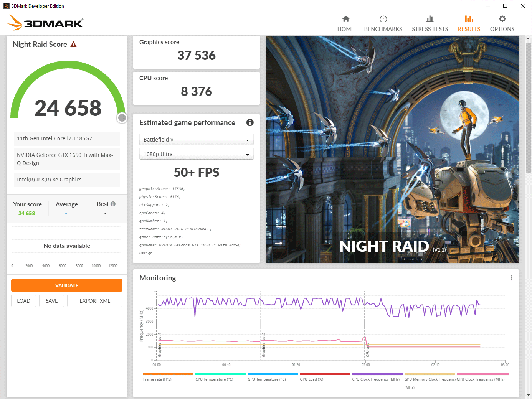The image size is (532, 399).
Task: Open the Monitoring panel three-dot menu
Action: coord(511,278)
